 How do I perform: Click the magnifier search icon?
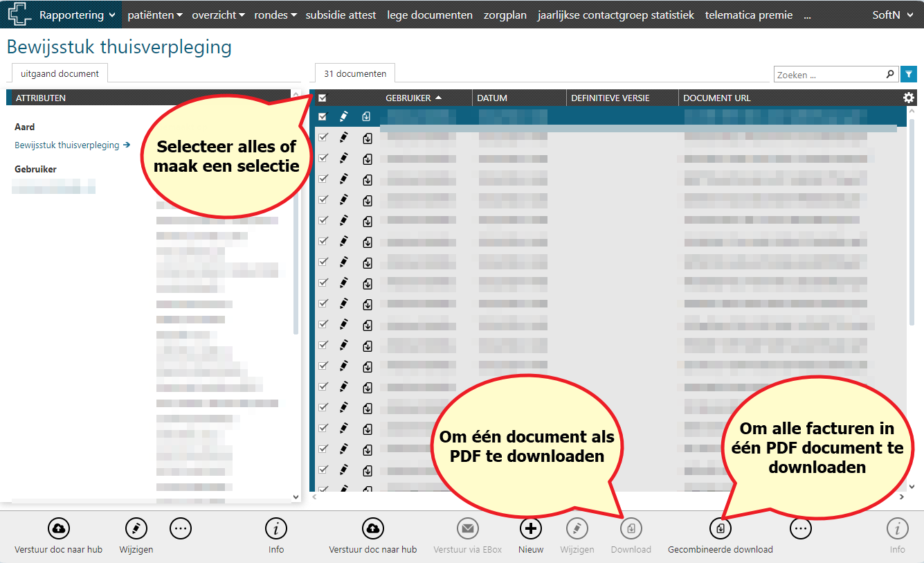pyautogui.click(x=891, y=74)
